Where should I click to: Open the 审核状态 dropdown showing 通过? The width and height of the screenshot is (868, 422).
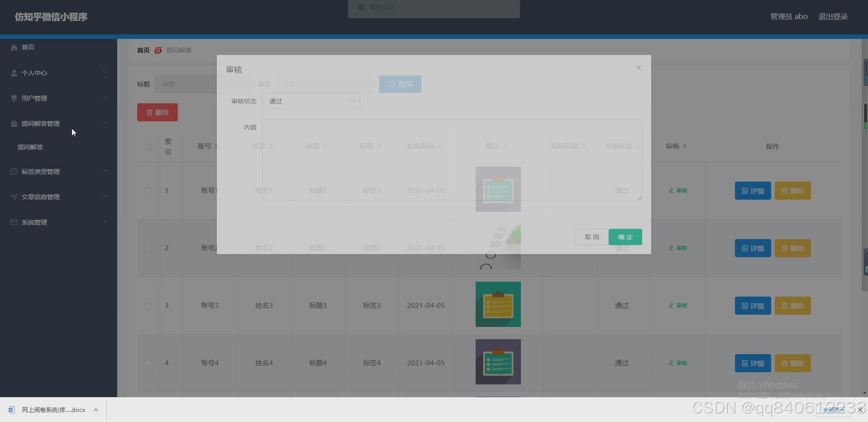point(311,101)
